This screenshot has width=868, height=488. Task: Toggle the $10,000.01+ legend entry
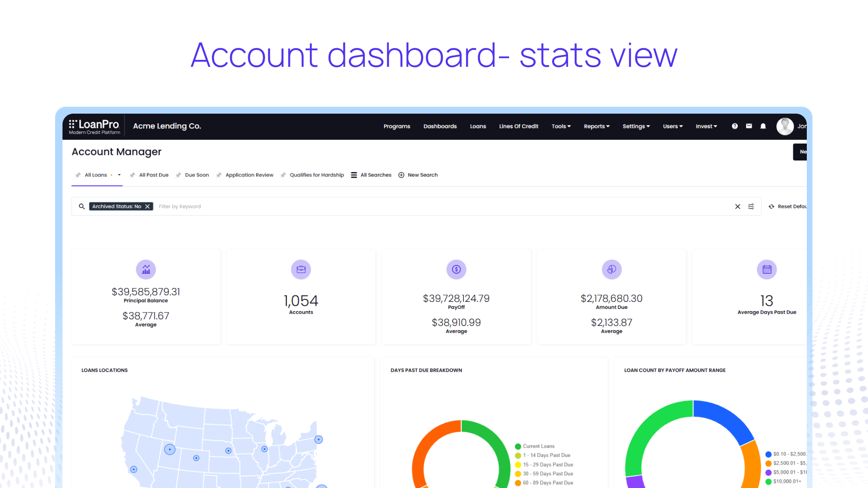(x=786, y=481)
